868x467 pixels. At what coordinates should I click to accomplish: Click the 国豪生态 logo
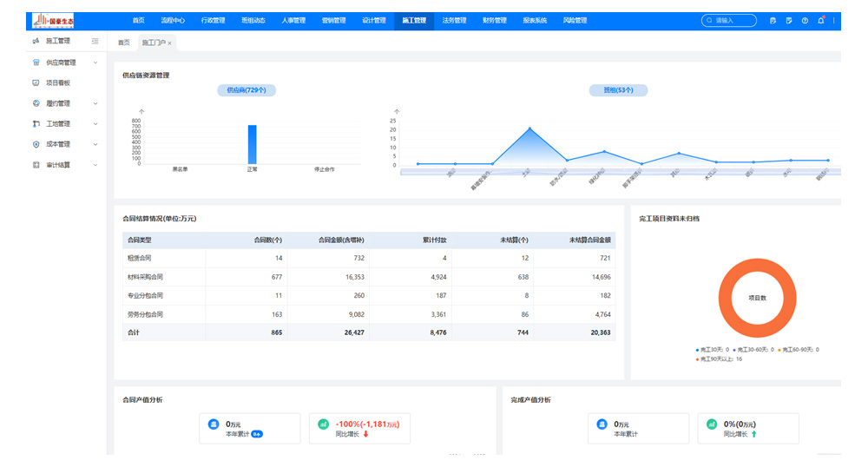[x=53, y=20]
